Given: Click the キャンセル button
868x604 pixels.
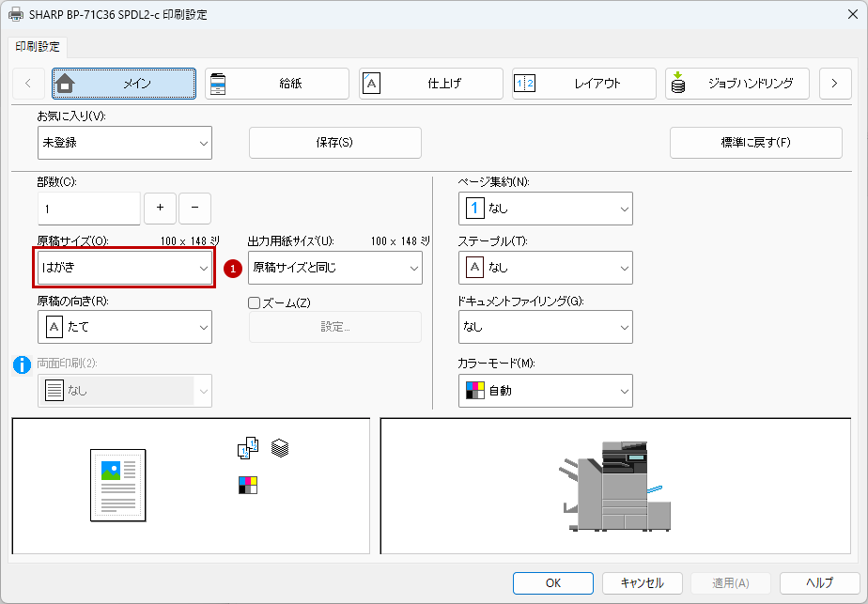Looking at the screenshot, I should coord(642,583).
